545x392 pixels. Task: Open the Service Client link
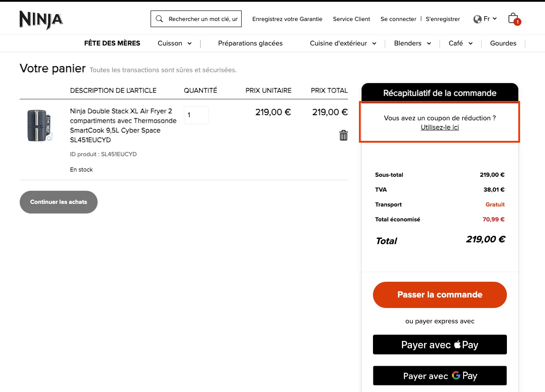coord(352,19)
